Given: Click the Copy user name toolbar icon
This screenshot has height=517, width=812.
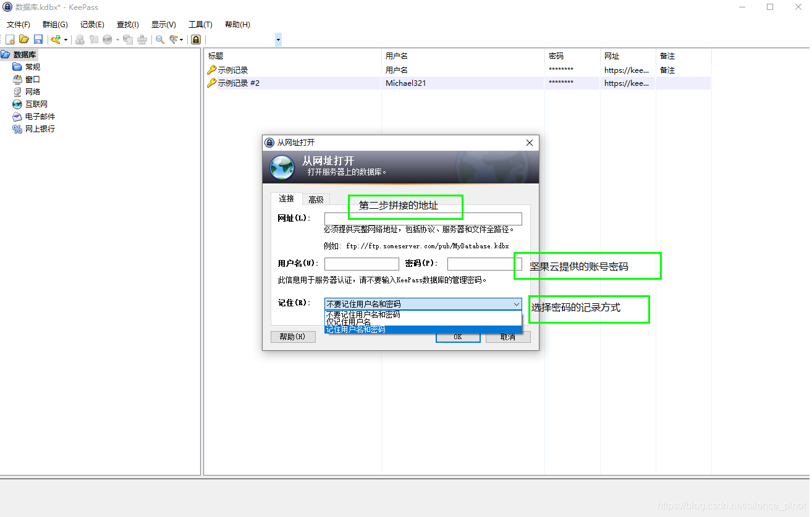Looking at the screenshot, I should point(80,40).
